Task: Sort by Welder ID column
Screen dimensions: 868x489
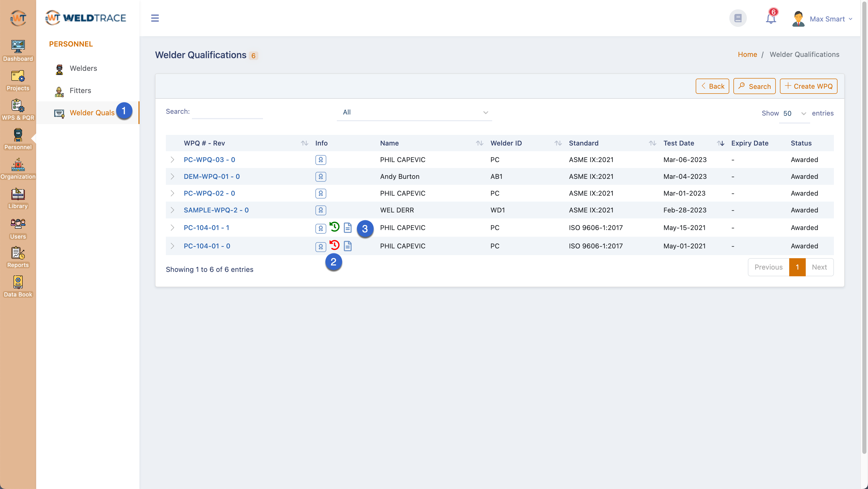Action: pyautogui.click(x=526, y=143)
